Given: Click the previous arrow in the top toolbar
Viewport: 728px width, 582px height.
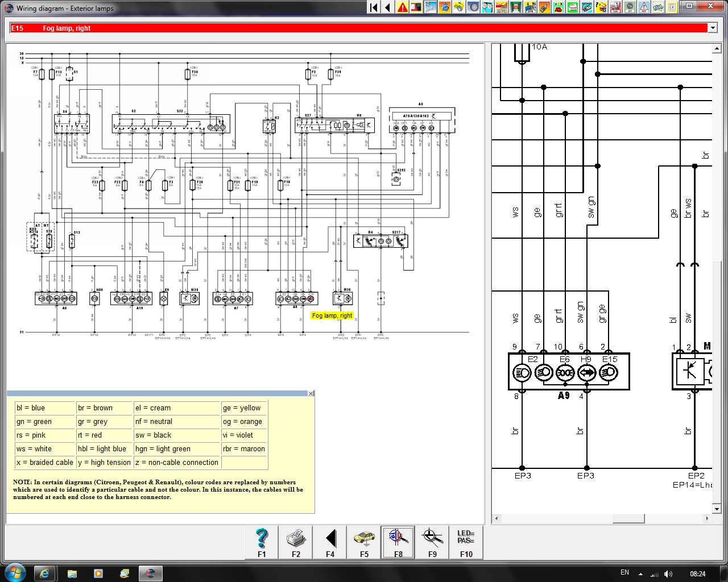Looking at the screenshot, I should (x=388, y=7).
